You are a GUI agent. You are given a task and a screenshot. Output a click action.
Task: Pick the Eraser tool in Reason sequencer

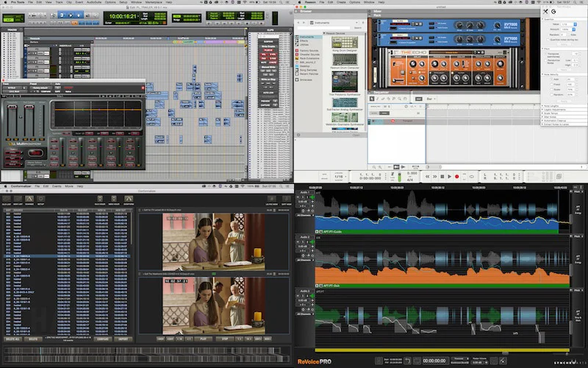383,99
